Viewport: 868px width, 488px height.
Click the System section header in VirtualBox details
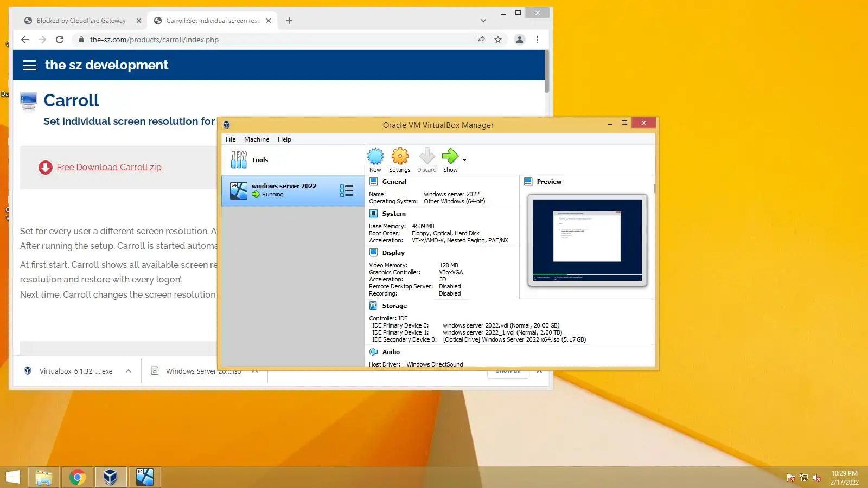pos(394,214)
